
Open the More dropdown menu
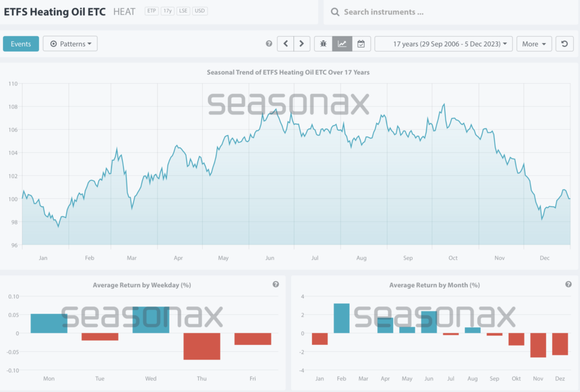tap(534, 44)
